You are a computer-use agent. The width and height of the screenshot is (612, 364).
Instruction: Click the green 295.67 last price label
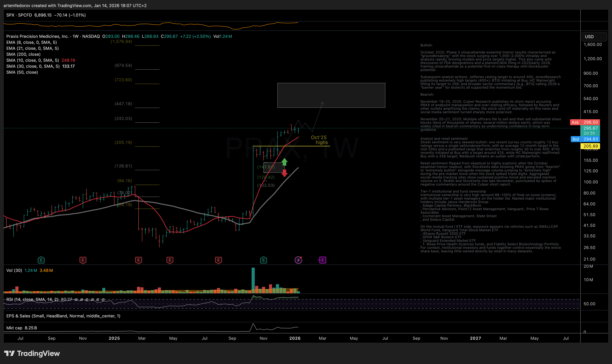tap(590, 130)
